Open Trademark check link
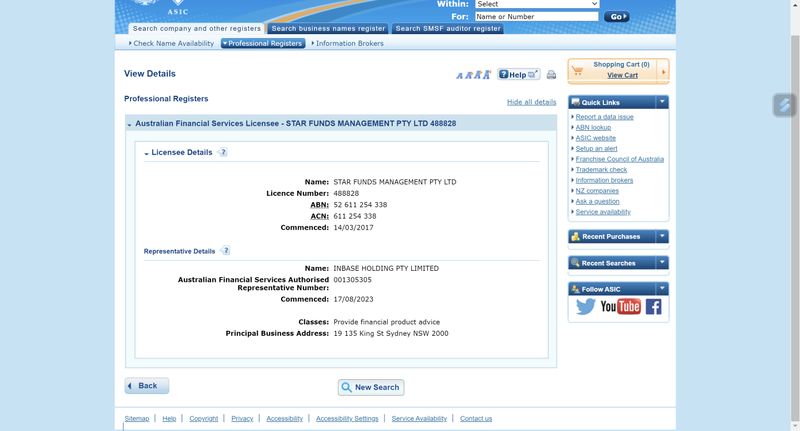 pyautogui.click(x=601, y=169)
